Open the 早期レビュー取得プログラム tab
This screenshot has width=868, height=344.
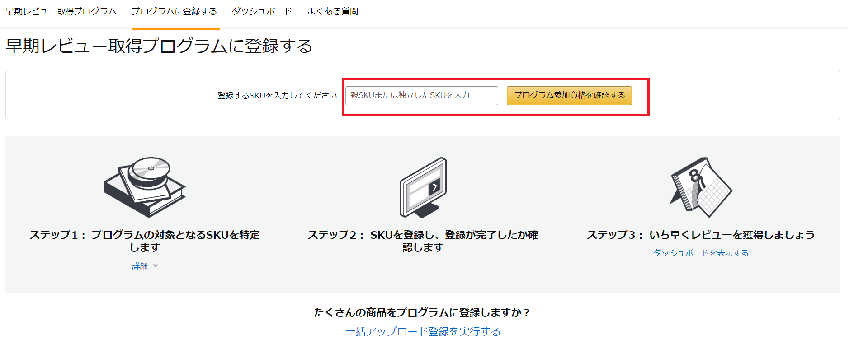point(61,11)
